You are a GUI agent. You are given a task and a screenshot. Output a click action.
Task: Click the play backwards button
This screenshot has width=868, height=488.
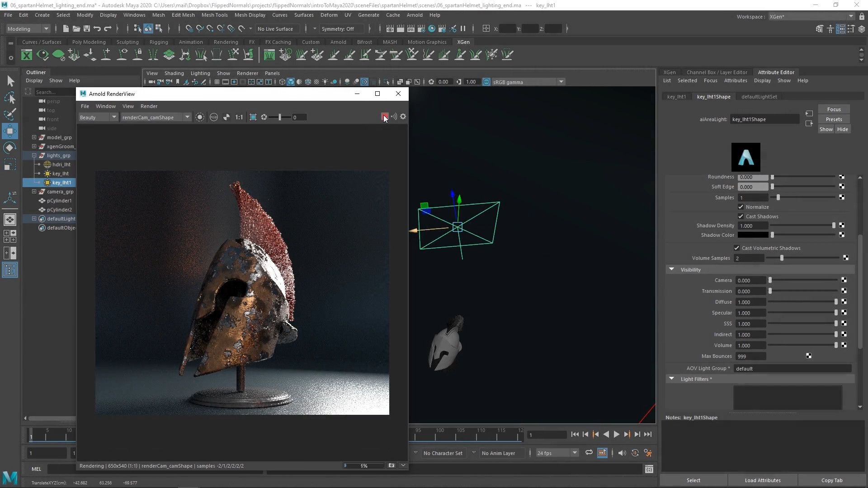606,434
